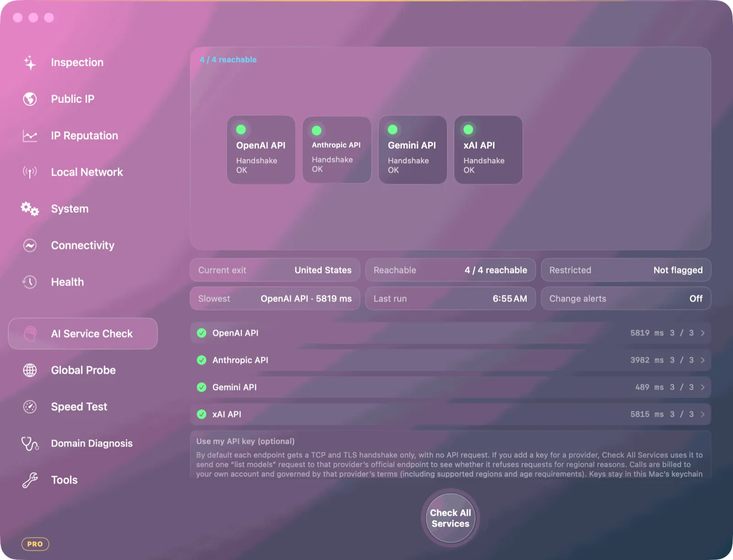This screenshot has width=733, height=560.
Task: Click the Tools wrench icon
Action: (x=30, y=480)
